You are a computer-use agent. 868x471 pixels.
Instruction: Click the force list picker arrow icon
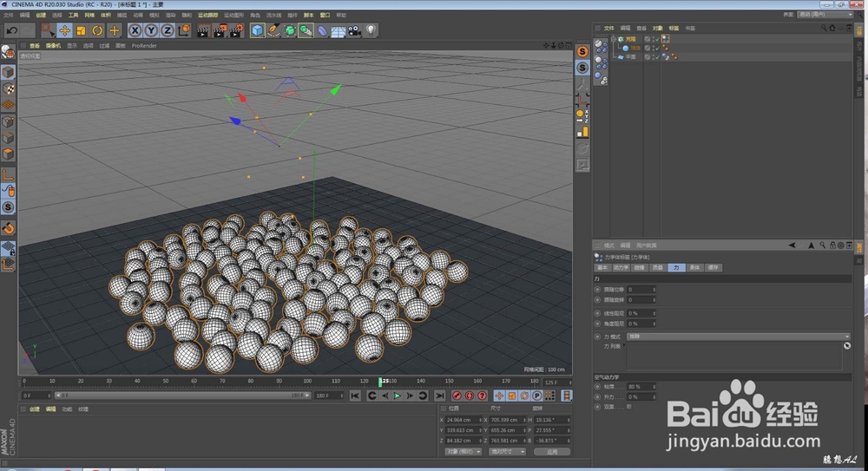pos(847,346)
